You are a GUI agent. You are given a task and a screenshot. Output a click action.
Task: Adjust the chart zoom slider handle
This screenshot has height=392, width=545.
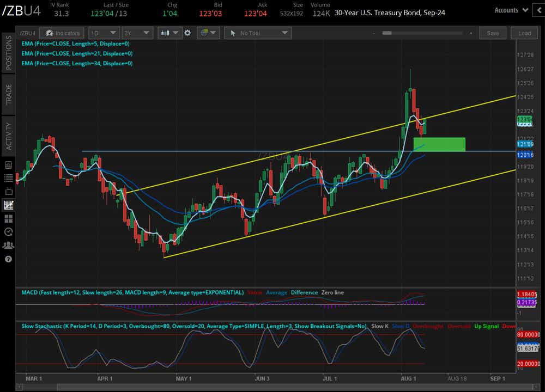[387, 33]
